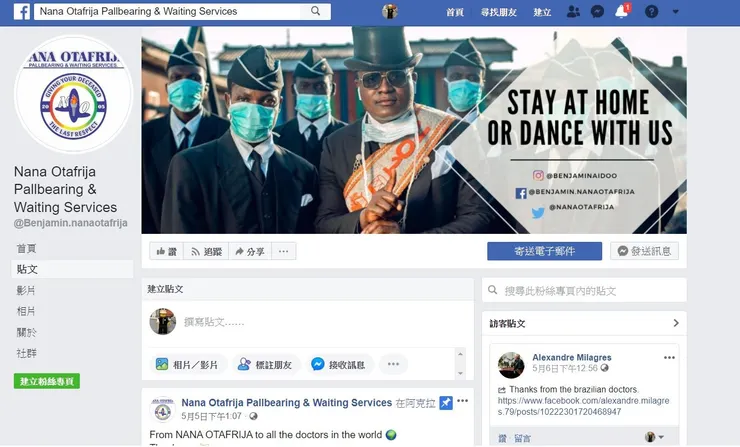Comment on visitor post via 留言
The height and width of the screenshot is (447, 740).
click(x=522, y=439)
